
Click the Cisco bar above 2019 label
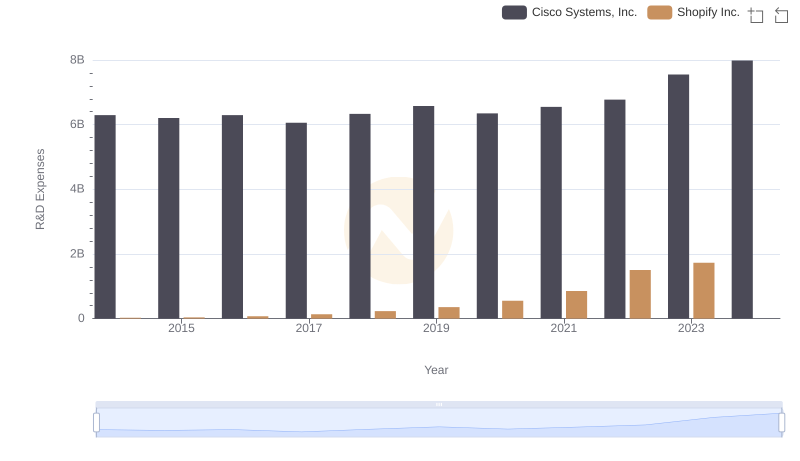(x=424, y=212)
